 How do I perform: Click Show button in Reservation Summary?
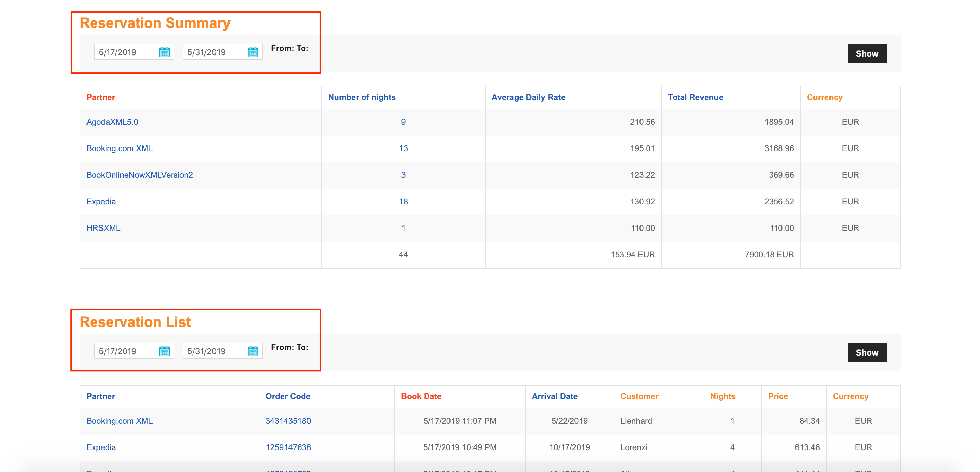(867, 53)
